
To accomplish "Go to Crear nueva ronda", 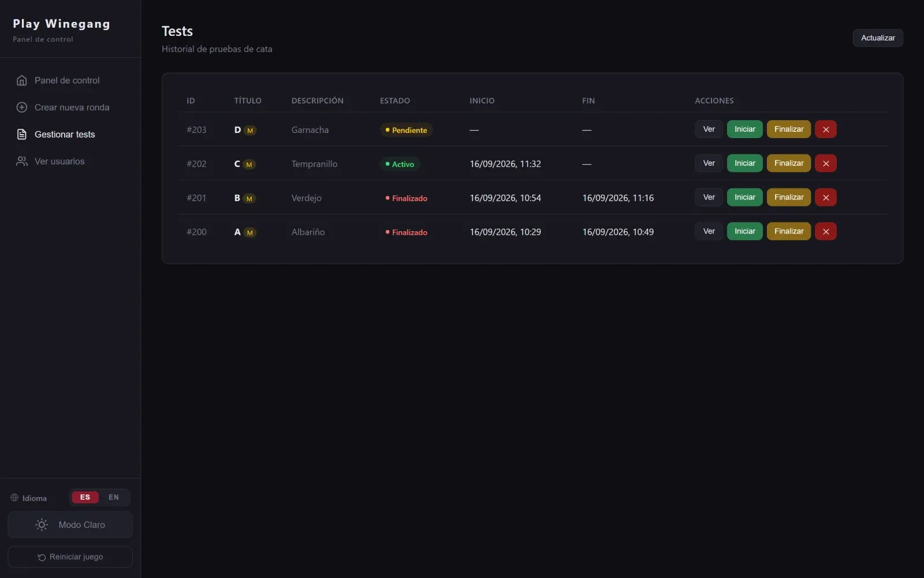I will [70, 108].
